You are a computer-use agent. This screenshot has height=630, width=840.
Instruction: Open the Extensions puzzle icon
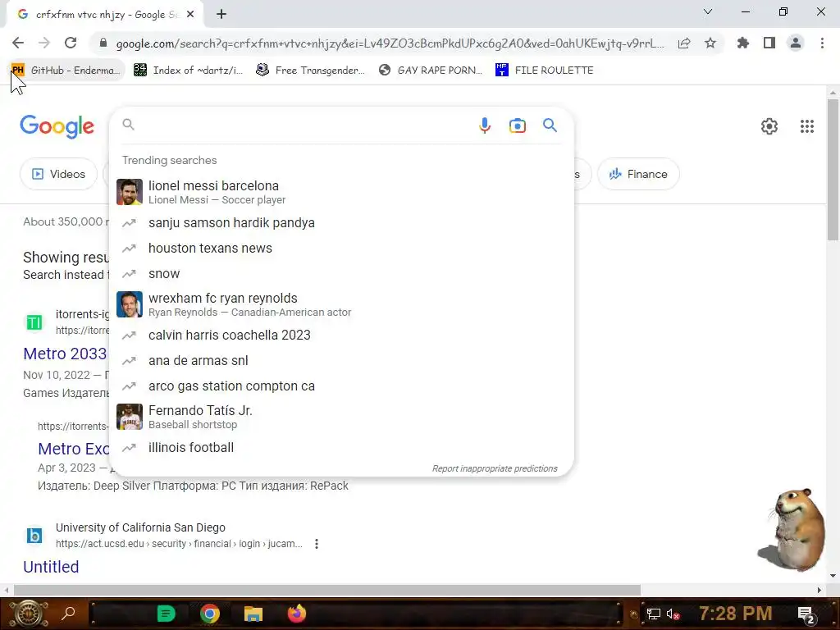743,43
